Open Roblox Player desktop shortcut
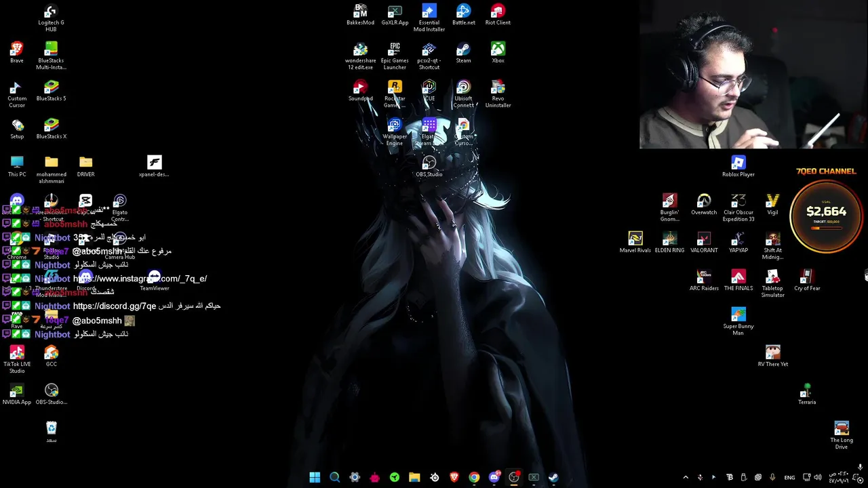This screenshot has height=488, width=868. coord(738,167)
